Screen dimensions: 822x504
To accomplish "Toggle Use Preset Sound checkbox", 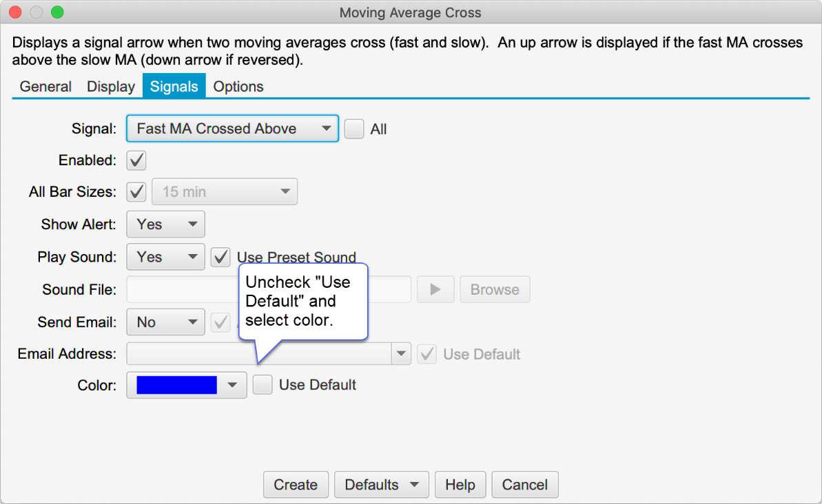I will pyautogui.click(x=220, y=258).
